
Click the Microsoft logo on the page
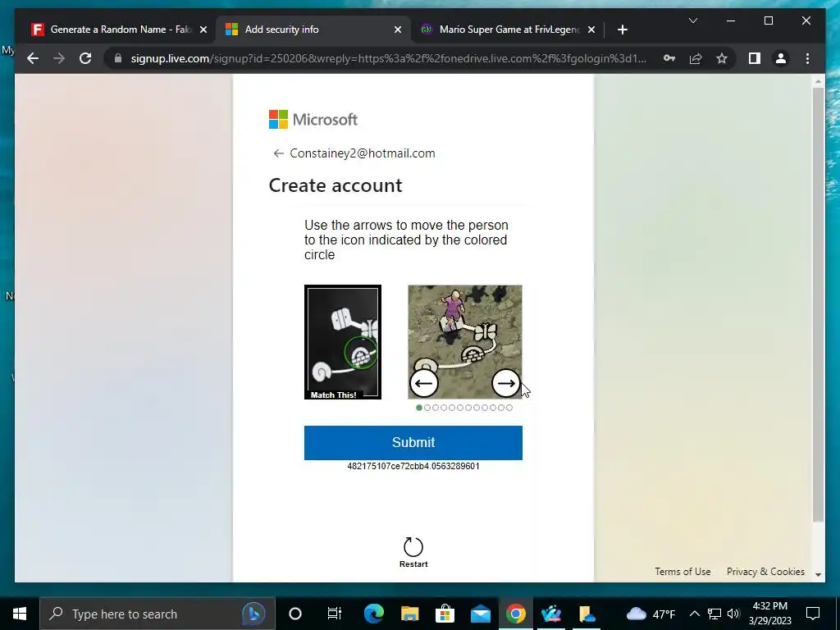[x=313, y=120]
